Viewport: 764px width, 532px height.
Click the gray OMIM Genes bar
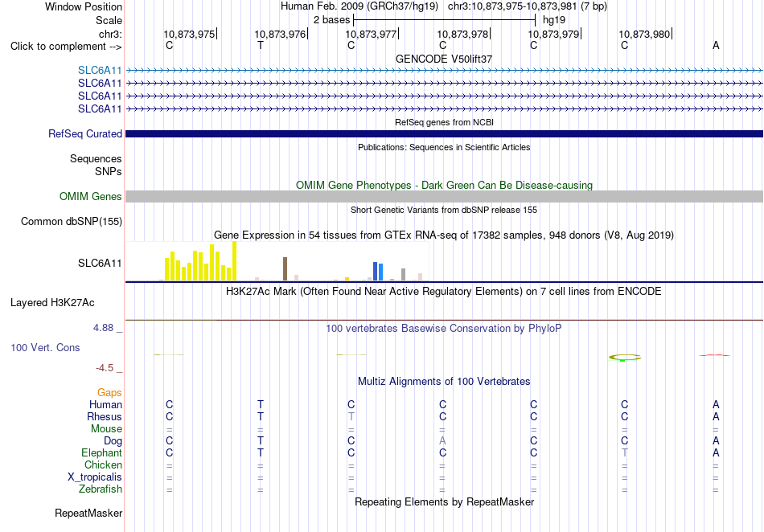tap(444, 197)
